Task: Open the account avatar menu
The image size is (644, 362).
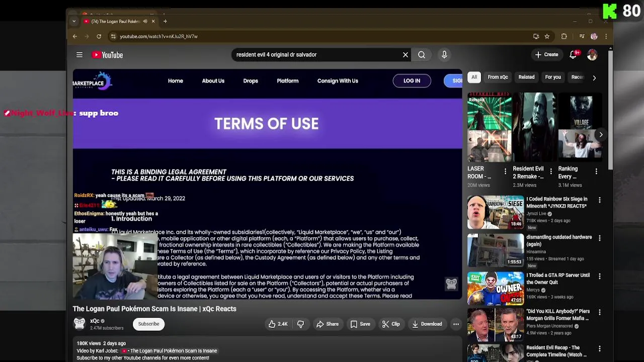Action: 592,55
